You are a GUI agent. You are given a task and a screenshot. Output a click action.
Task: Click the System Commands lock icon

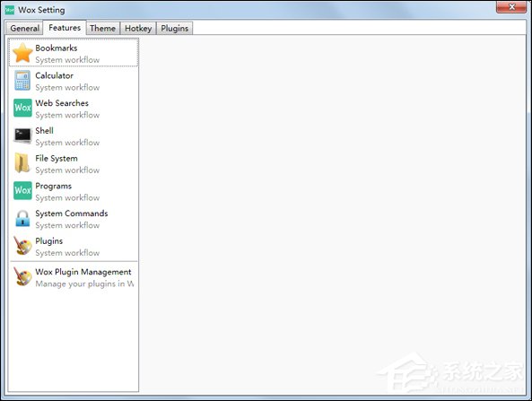22,218
